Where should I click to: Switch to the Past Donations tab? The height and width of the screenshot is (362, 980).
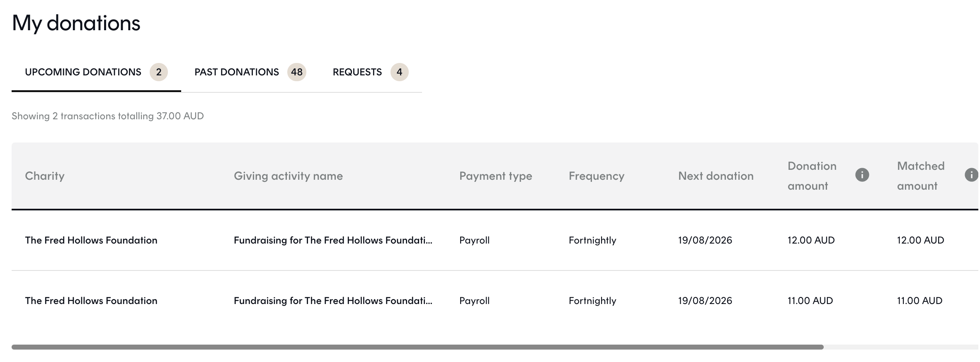coord(250,72)
